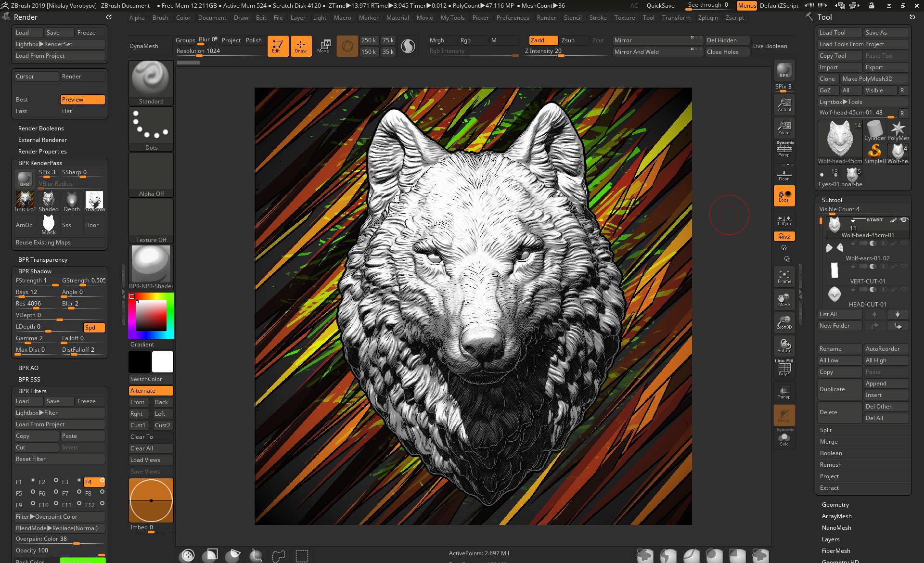Image resolution: width=924 pixels, height=563 pixels.
Task: Expand the BPR AO section
Action: coord(28,368)
